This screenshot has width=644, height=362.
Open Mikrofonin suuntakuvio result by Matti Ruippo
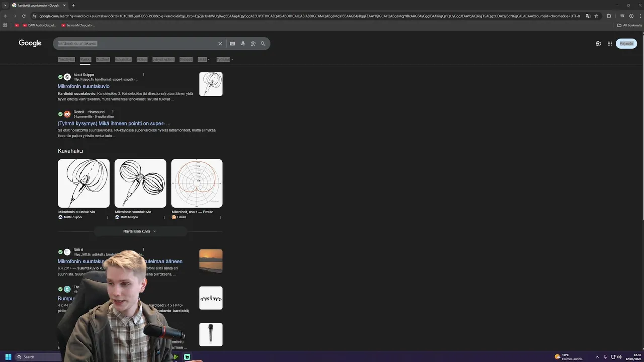coord(84,86)
